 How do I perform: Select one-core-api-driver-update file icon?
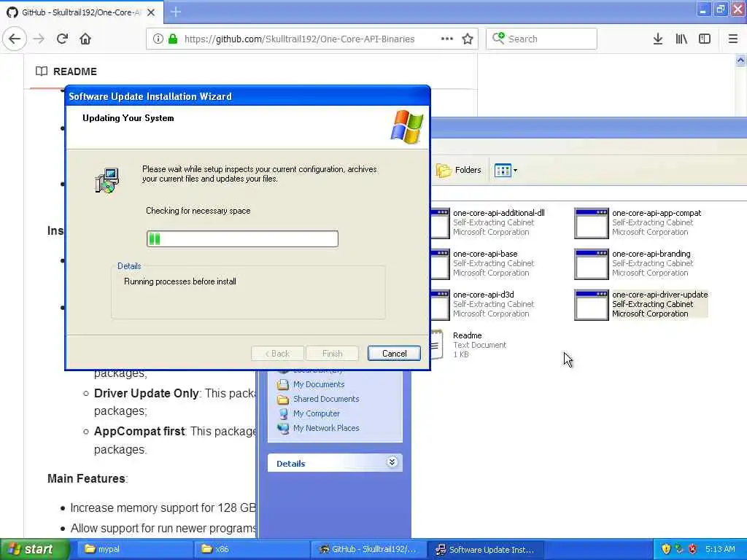pos(591,306)
